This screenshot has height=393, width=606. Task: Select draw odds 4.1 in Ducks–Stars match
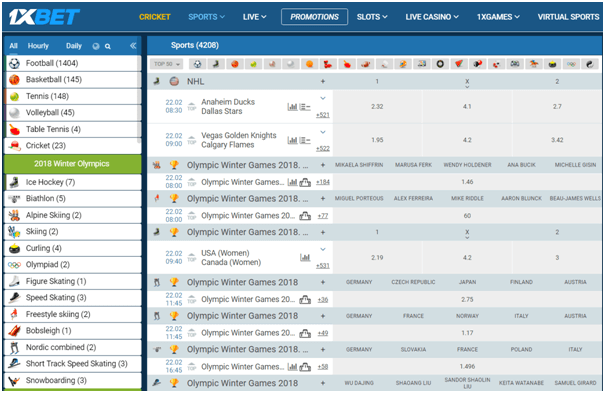click(x=467, y=107)
